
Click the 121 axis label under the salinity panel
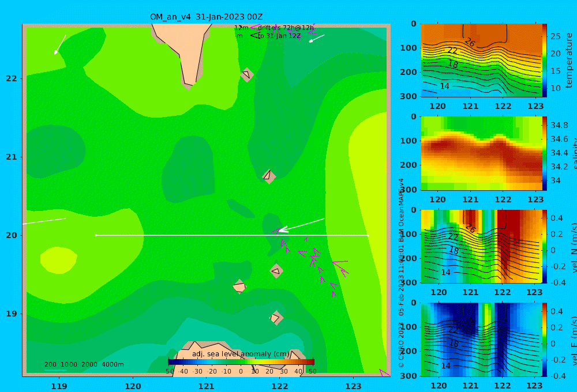coord(470,199)
